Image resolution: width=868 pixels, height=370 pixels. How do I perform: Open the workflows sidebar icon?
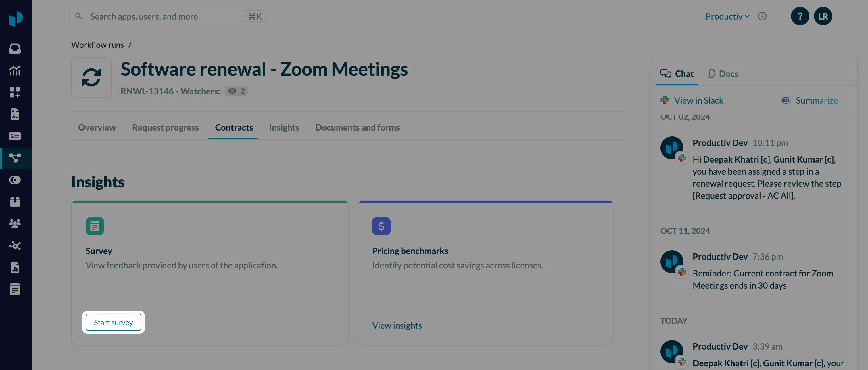pos(15,158)
